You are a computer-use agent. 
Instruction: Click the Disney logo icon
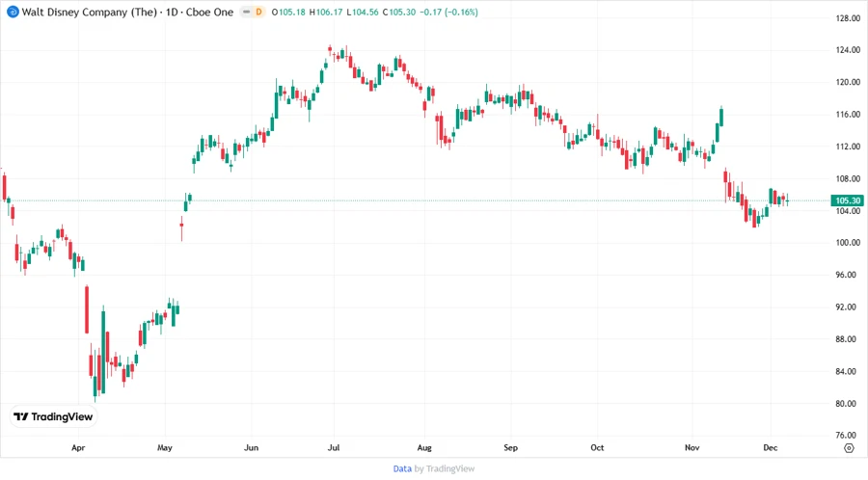13,12
